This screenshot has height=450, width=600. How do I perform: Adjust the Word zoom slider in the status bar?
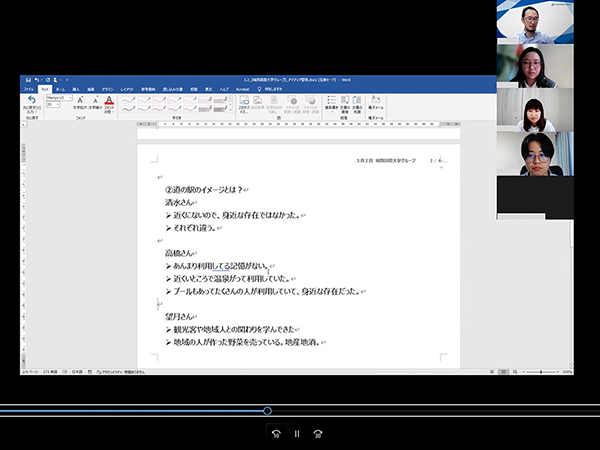tap(541, 372)
